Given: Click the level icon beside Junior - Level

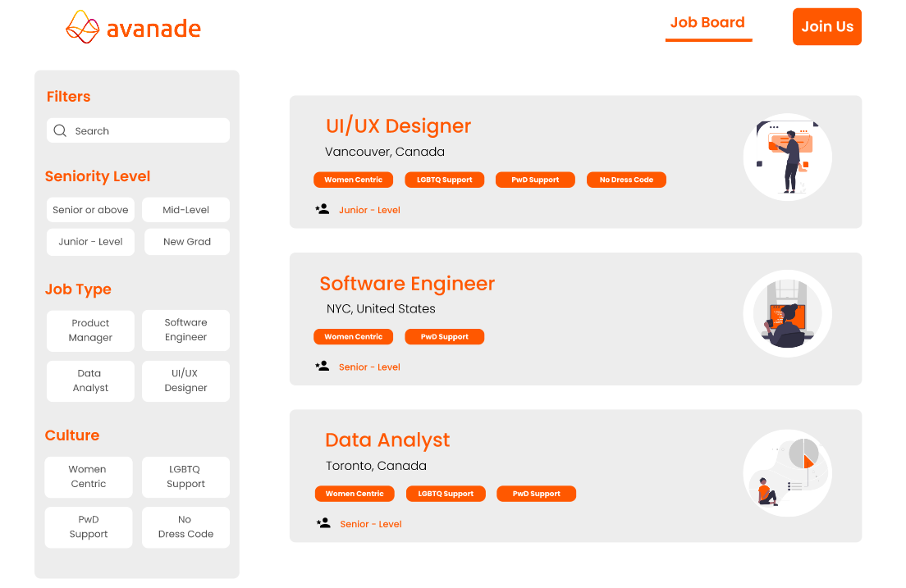Looking at the screenshot, I should 322,208.
